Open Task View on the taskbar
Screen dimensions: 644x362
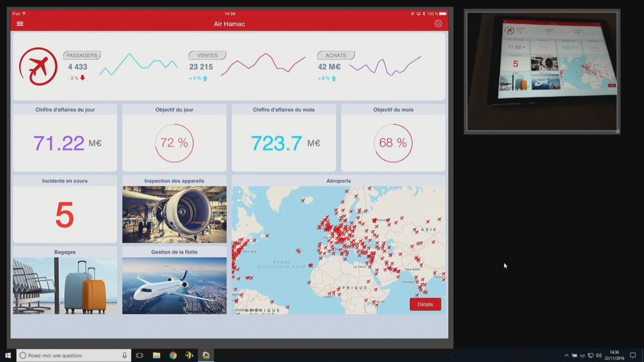coord(140,355)
